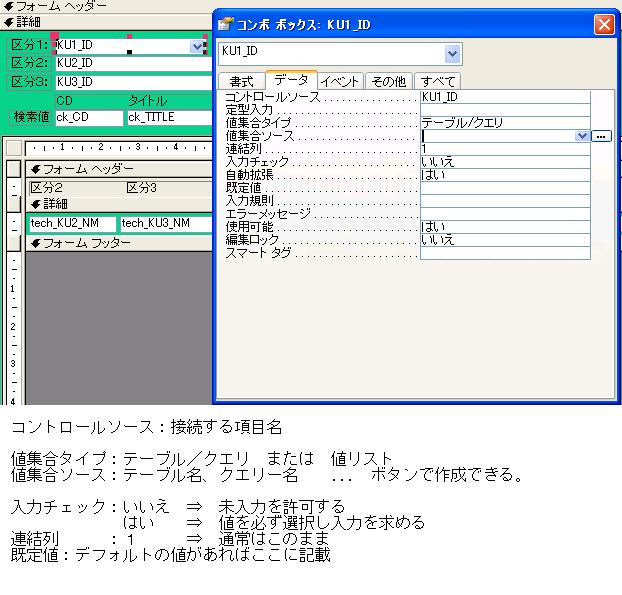Open the 値集合ソース dropdown arrow

pyautogui.click(x=582, y=136)
